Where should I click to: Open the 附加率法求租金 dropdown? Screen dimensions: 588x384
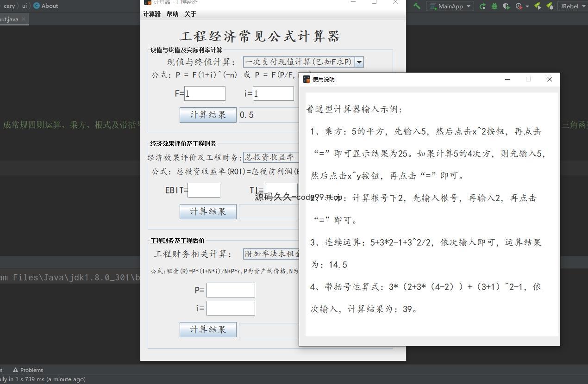pyautogui.click(x=271, y=254)
